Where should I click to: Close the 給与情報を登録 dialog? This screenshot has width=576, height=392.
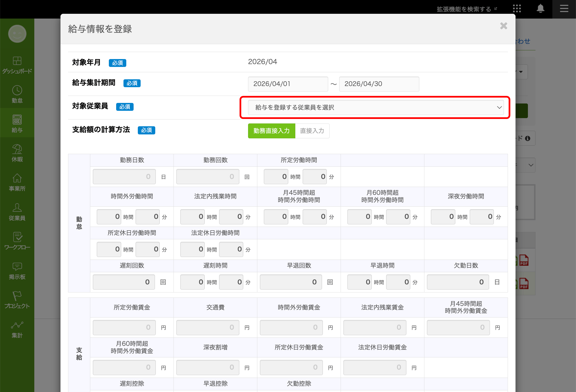click(503, 26)
